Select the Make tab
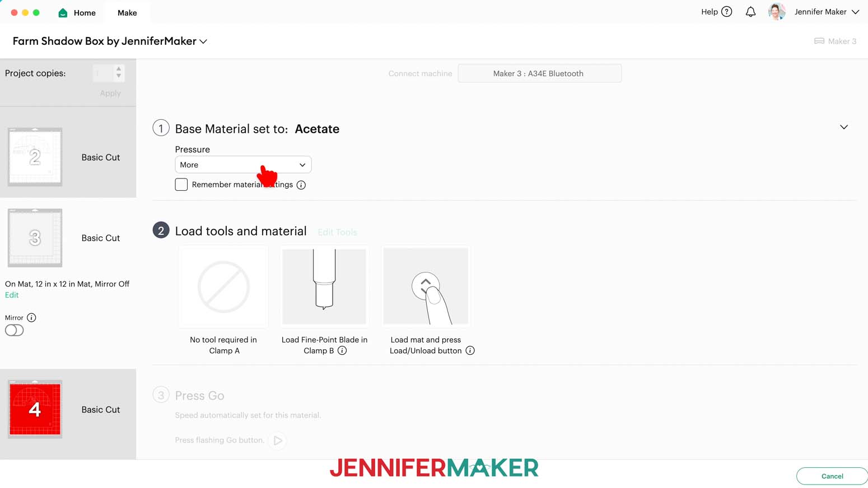 click(x=127, y=13)
